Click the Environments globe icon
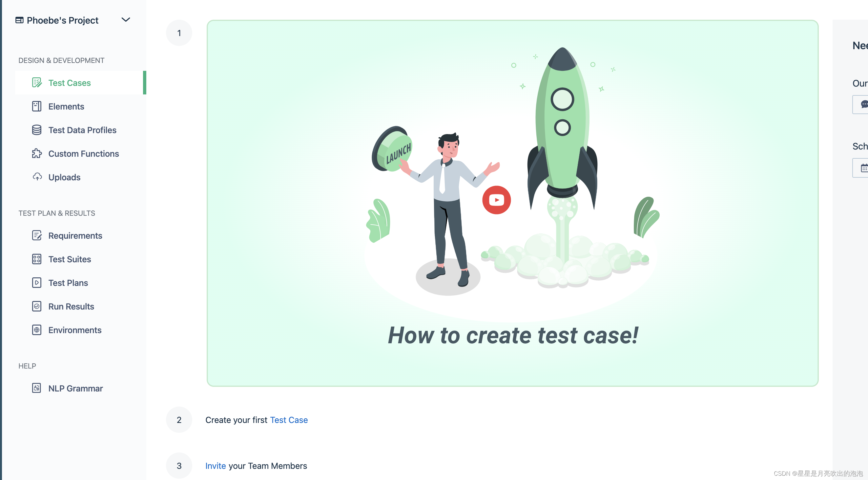The width and height of the screenshot is (868, 480). click(37, 330)
